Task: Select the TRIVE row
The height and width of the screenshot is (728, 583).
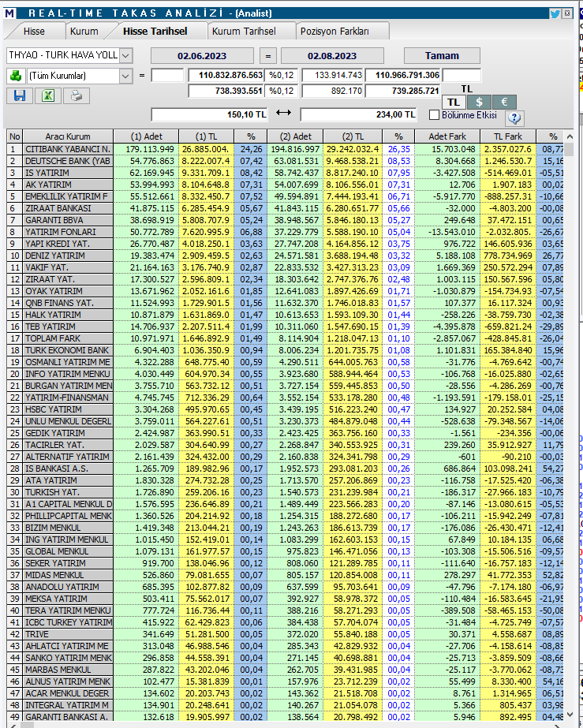Action: (x=286, y=634)
